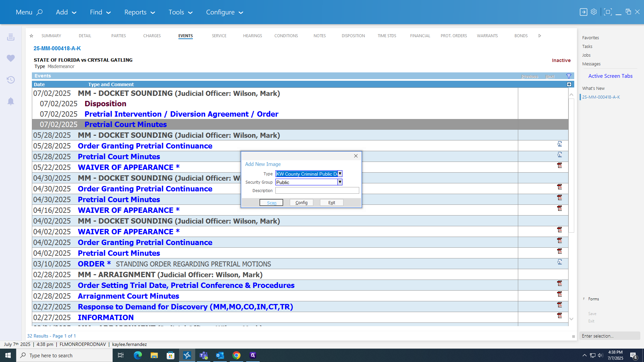
Task: Show more tabs with right arrow after BONDS
Action: pyautogui.click(x=540, y=36)
